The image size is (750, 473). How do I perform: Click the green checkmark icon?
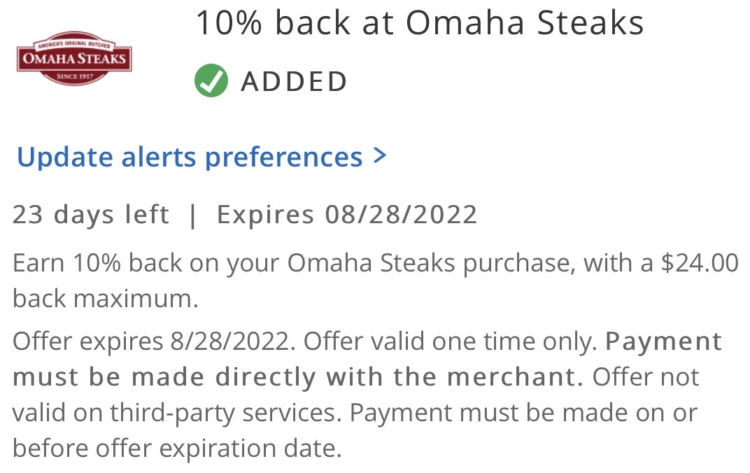211,80
